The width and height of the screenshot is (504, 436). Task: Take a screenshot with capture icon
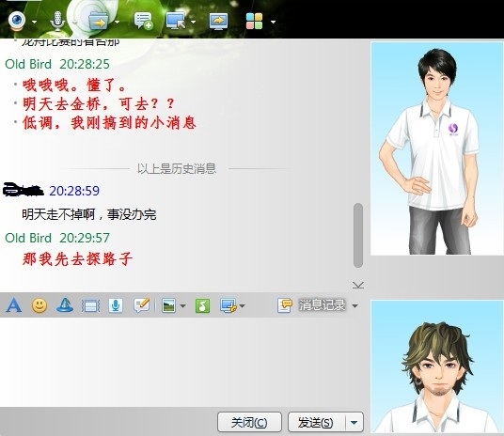(228, 305)
